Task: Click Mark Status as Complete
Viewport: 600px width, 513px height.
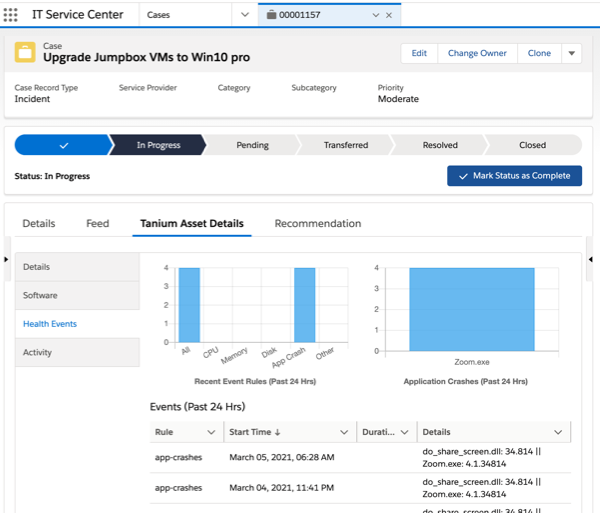Action: [514, 176]
